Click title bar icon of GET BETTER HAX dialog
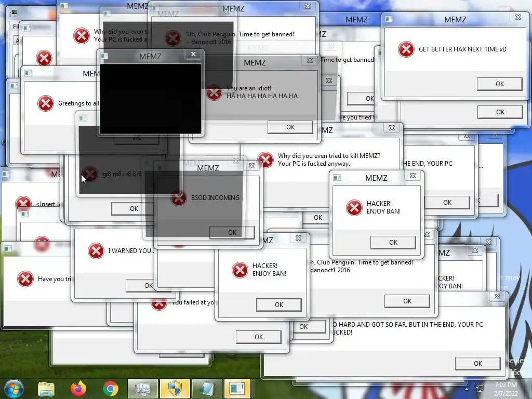Viewport: 532px width, 399px height. [x=389, y=19]
